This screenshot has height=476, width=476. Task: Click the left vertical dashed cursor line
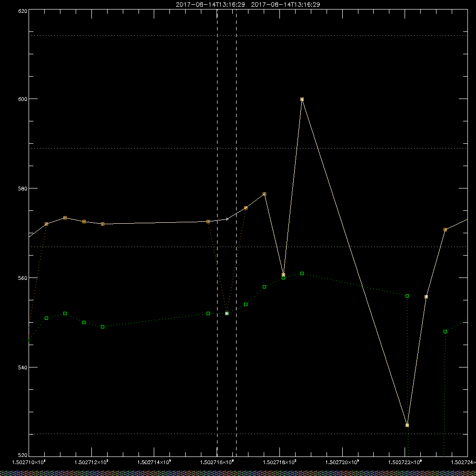pos(218,233)
